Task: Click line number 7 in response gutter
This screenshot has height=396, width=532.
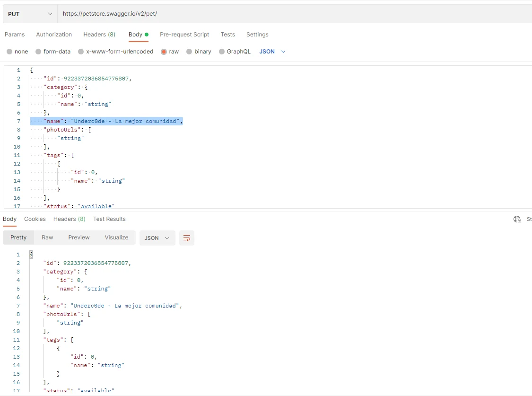Action: 18,306
